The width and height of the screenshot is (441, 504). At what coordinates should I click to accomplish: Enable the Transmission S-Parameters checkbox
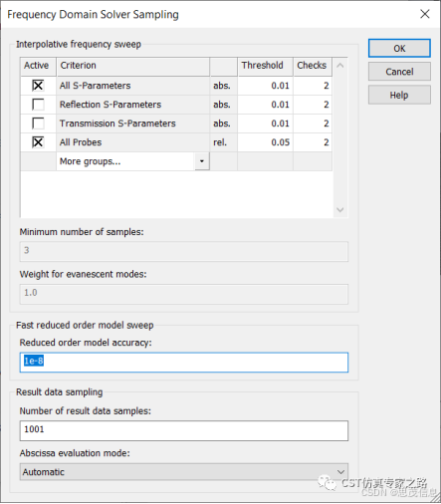(38, 124)
